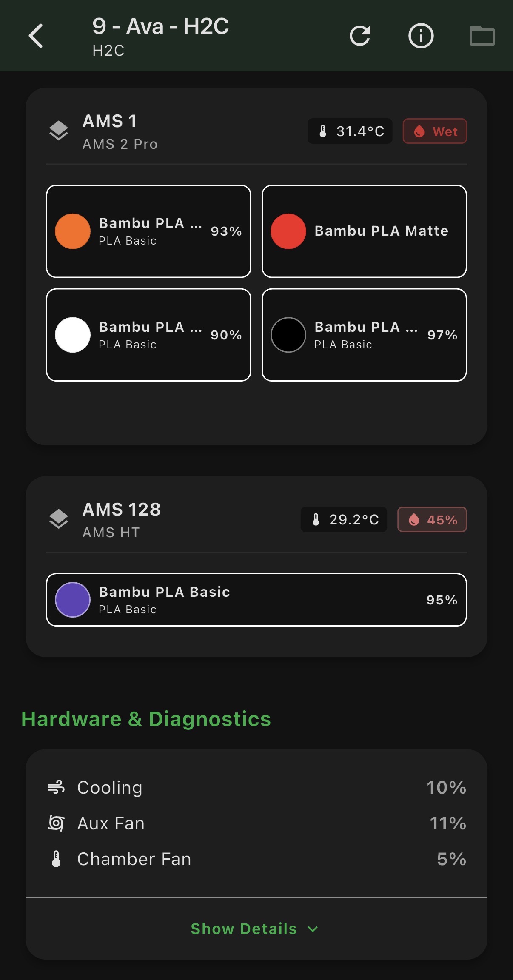Open the printer info panel
Screen dimensions: 513x980
pos(421,36)
